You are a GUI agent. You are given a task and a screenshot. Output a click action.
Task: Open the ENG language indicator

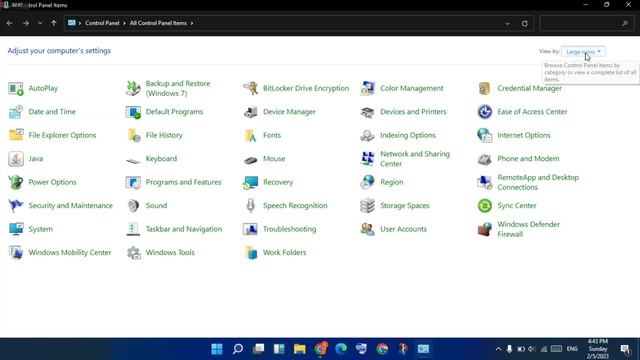572,349
